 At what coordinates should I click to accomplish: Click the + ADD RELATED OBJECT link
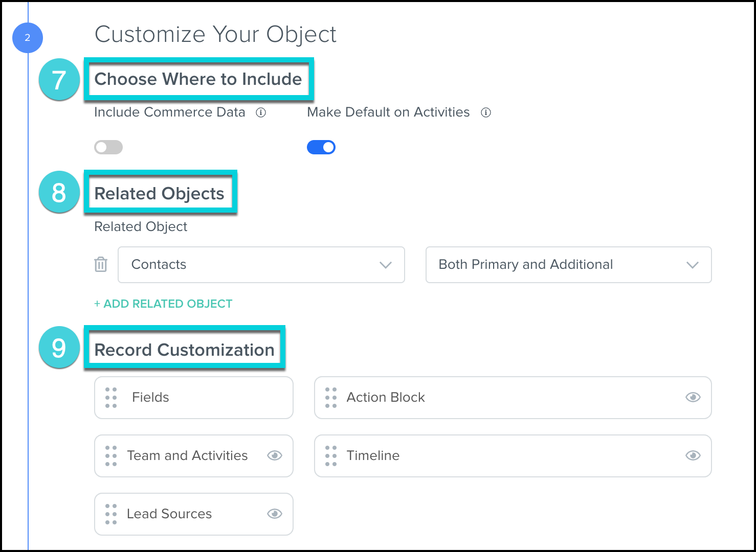tap(163, 304)
